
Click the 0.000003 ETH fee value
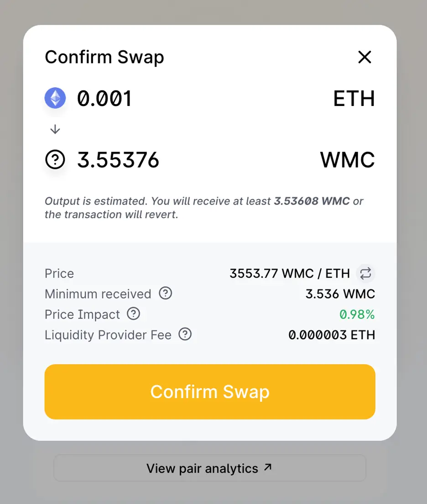click(332, 335)
